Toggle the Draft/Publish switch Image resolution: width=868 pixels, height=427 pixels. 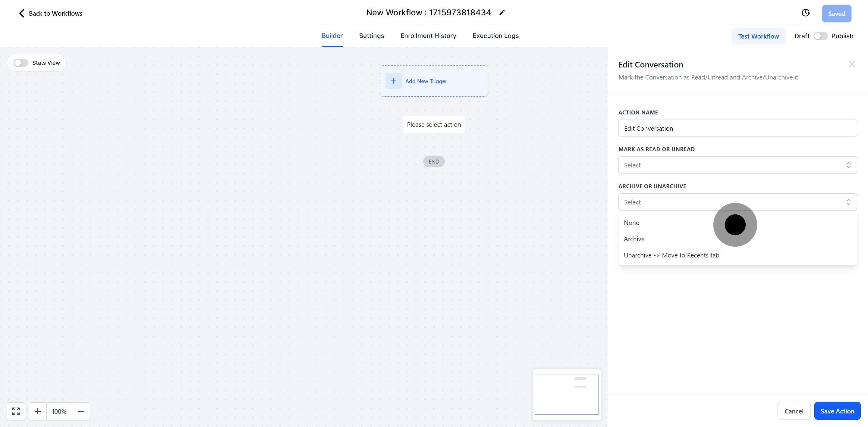820,36
